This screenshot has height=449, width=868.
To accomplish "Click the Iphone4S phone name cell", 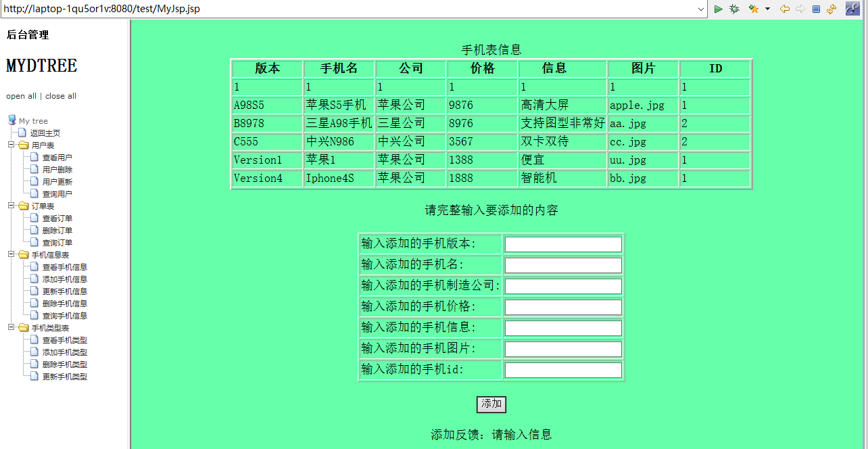I will tap(339, 179).
